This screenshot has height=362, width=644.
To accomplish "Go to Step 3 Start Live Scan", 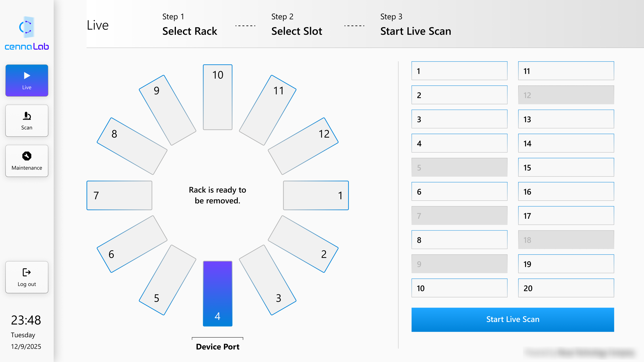I will tap(415, 25).
